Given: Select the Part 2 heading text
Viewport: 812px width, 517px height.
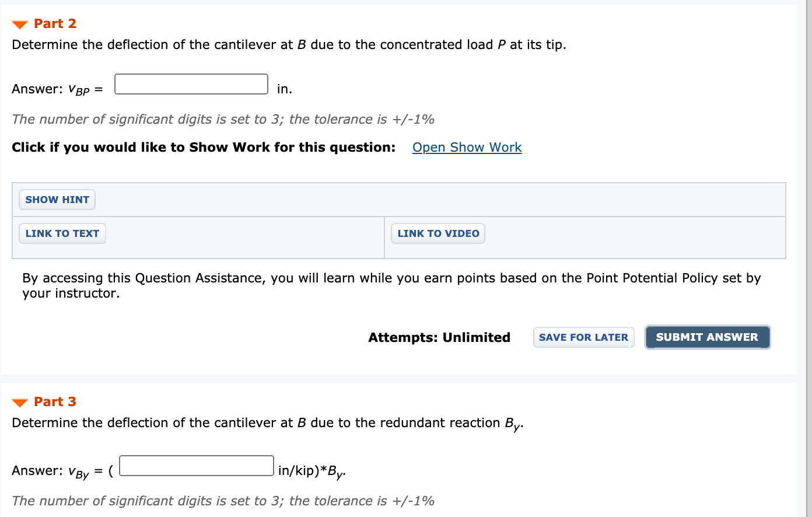Looking at the screenshot, I should point(54,23).
